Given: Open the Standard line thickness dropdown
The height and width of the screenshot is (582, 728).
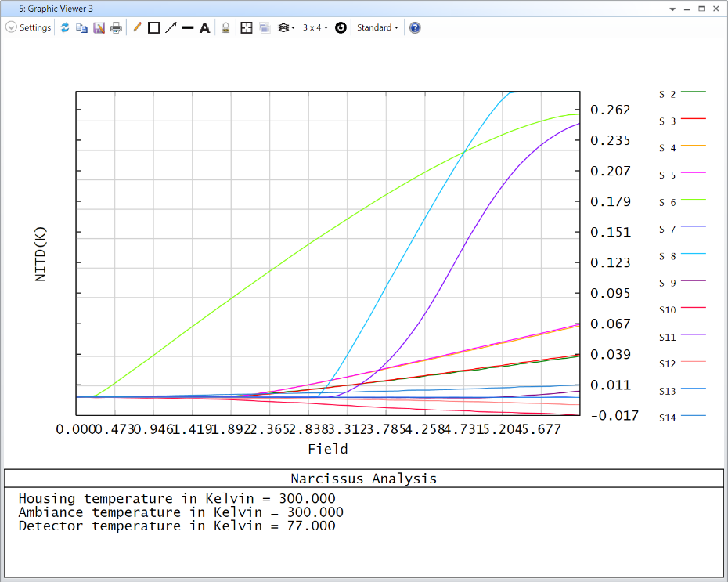Looking at the screenshot, I should click(377, 27).
